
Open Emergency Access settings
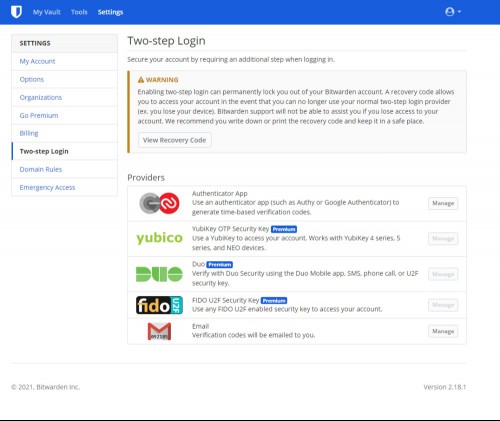point(64,187)
